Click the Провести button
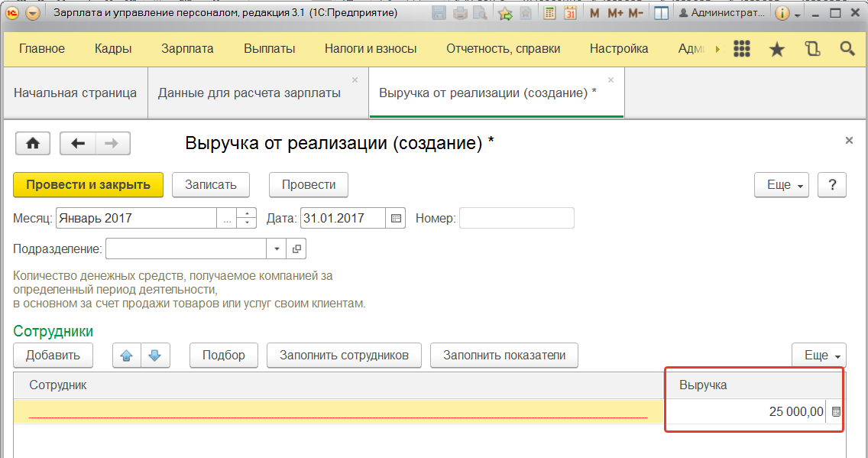 click(309, 185)
